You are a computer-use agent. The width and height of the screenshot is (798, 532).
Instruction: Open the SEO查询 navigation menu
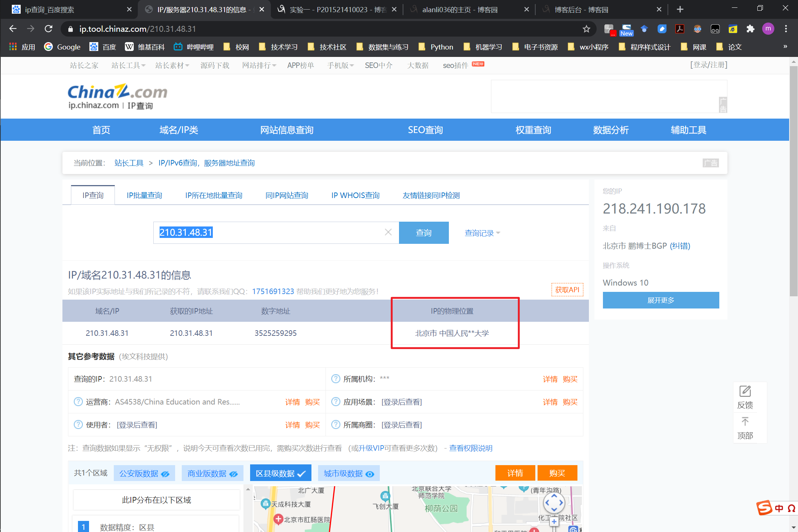pyautogui.click(x=425, y=130)
